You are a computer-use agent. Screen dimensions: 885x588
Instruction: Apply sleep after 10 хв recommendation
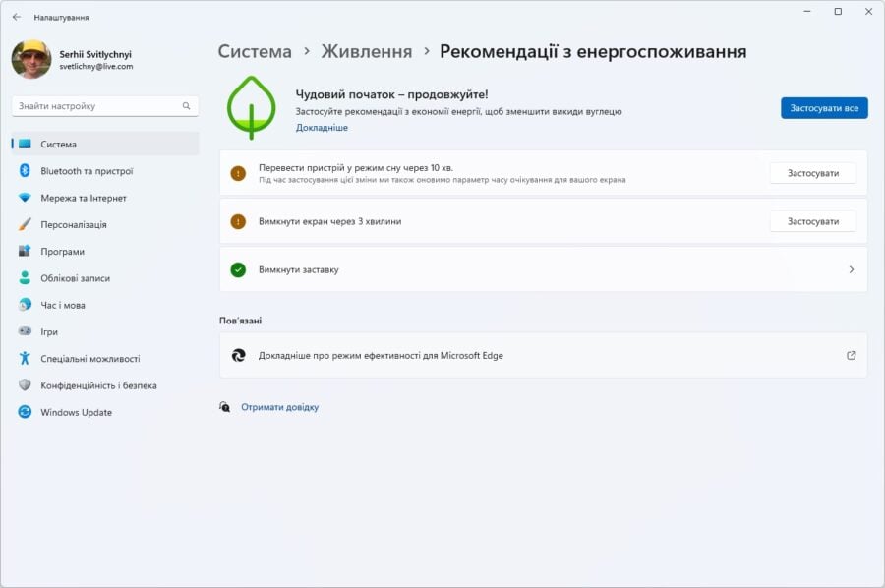coord(813,173)
